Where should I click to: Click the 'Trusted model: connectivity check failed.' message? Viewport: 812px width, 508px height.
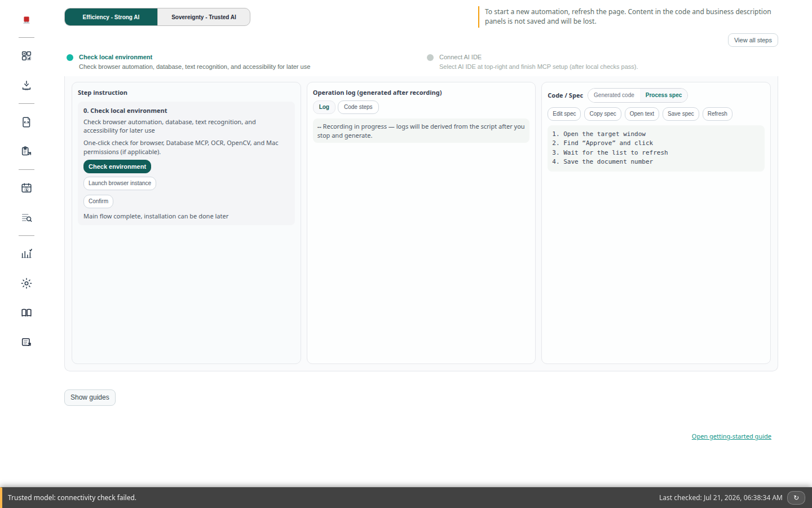point(72,498)
